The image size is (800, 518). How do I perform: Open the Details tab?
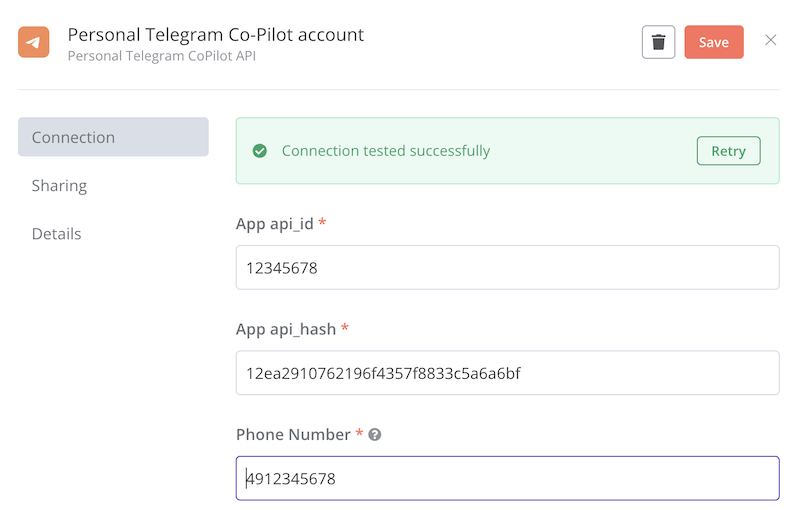(56, 233)
